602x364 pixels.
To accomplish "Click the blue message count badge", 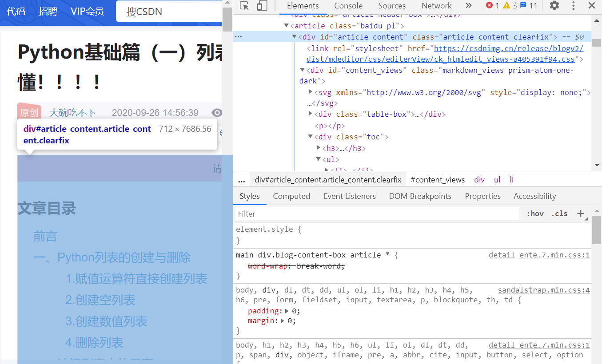I will [529, 6].
